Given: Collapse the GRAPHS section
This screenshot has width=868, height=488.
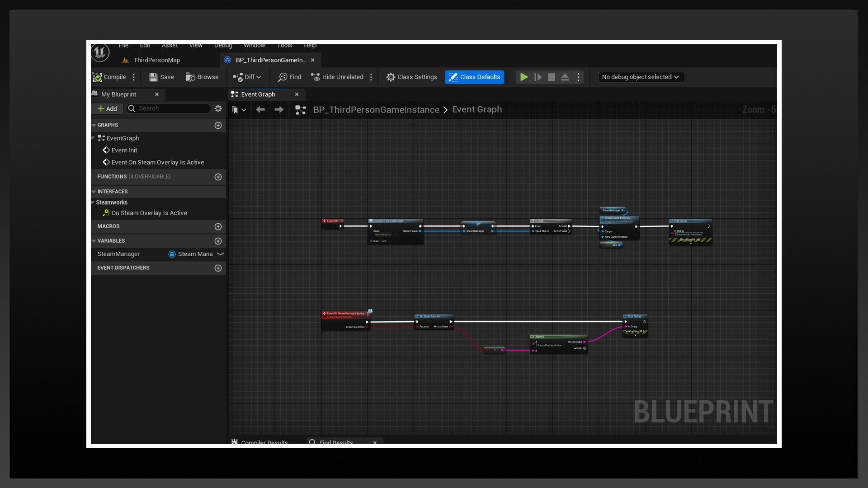Looking at the screenshot, I should pyautogui.click(x=94, y=125).
